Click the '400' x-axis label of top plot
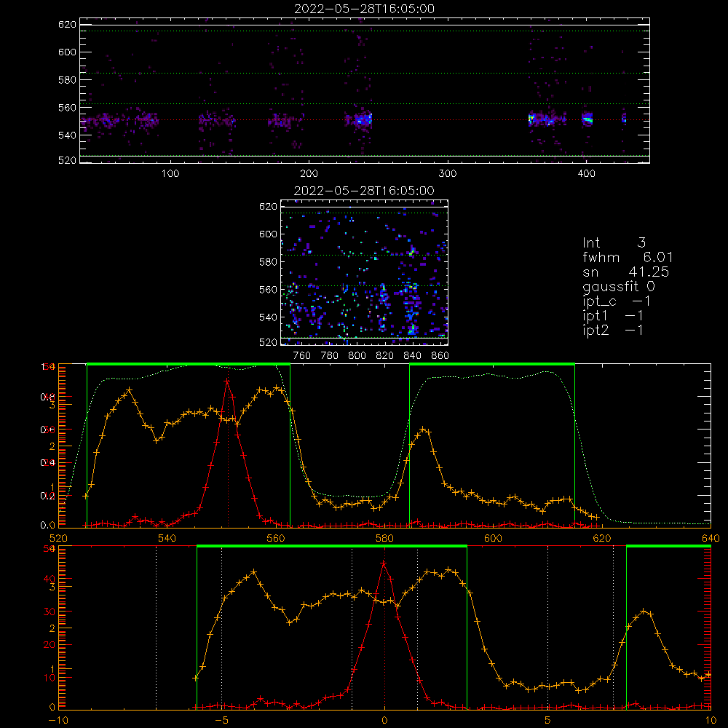 pos(586,174)
